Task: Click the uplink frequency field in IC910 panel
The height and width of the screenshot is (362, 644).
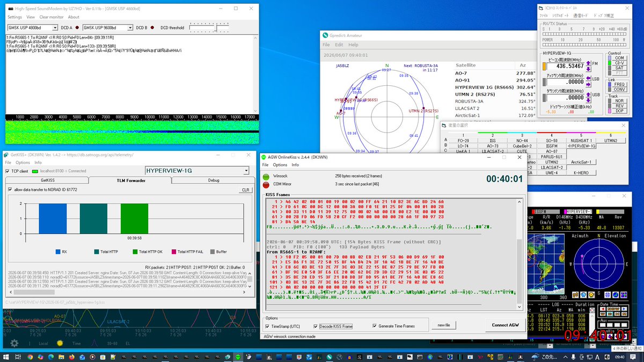Action: [566, 82]
